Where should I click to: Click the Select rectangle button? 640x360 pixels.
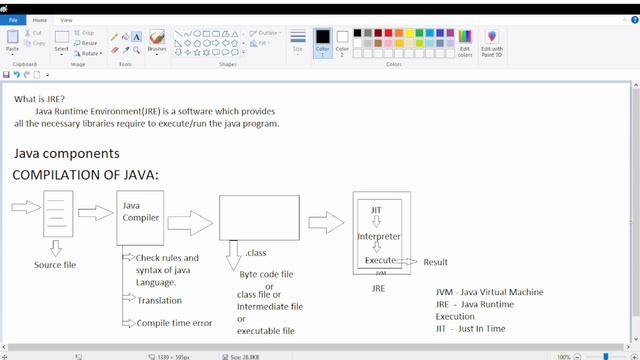tap(62, 37)
